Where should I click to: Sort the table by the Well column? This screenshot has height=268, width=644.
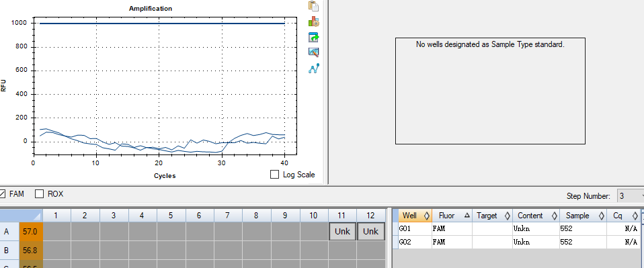tap(415, 216)
